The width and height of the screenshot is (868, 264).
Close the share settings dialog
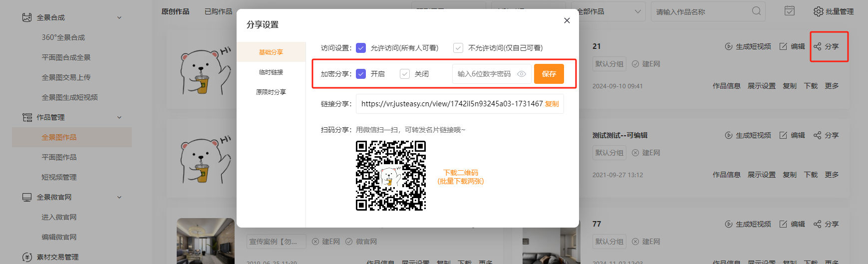pyautogui.click(x=567, y=20)
